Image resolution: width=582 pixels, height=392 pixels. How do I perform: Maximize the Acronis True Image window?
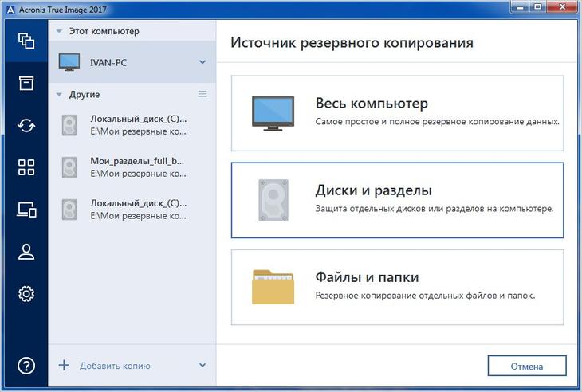(537, 7)
